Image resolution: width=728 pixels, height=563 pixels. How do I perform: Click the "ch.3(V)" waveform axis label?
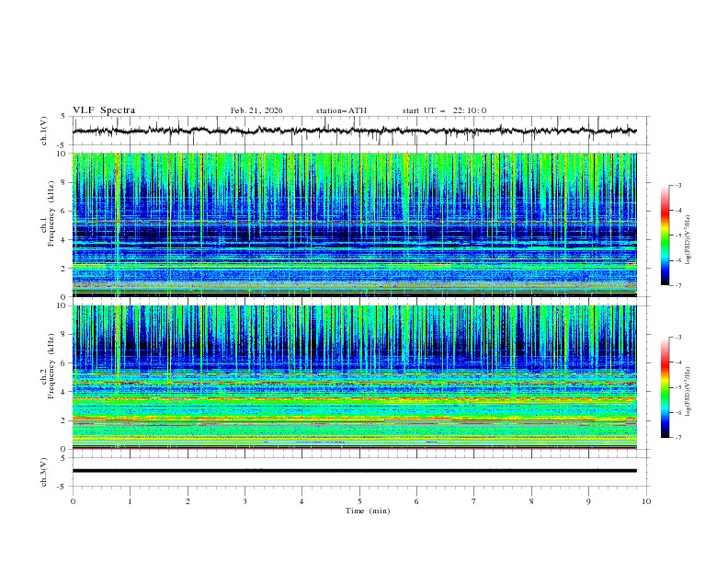click(44, 472)
